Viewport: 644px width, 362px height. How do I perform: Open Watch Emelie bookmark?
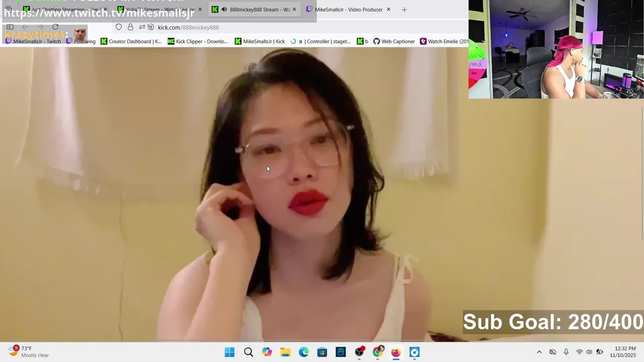pos(444,41)
